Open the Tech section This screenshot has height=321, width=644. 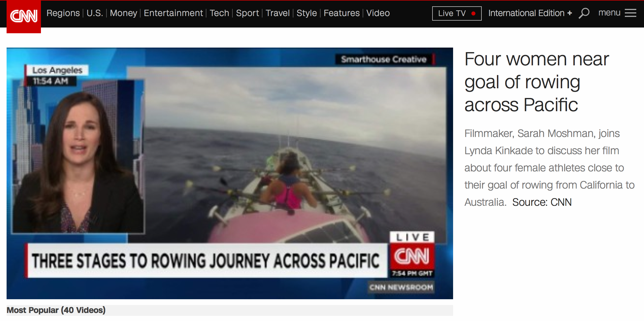219,13
